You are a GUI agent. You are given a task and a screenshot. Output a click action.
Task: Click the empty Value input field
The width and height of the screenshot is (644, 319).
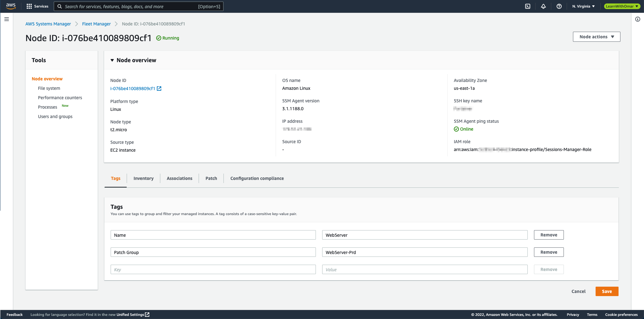[x=425, y=269]
